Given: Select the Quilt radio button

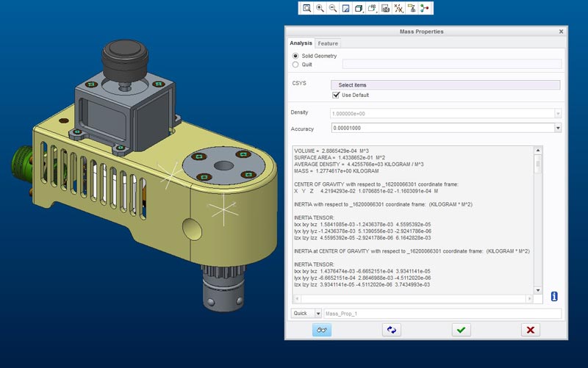Looking at the screenshot, I should pyautogui.click(x=295, y=64).
